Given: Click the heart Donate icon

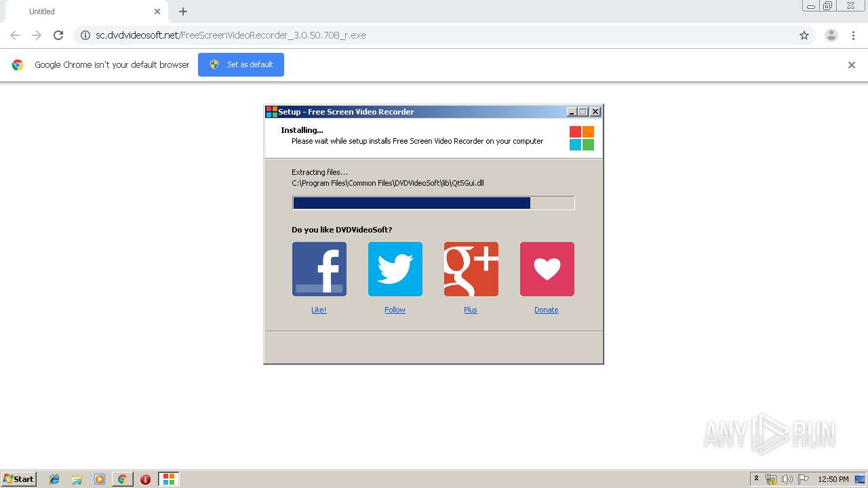Looking at the screenshot, I should 547,269.
